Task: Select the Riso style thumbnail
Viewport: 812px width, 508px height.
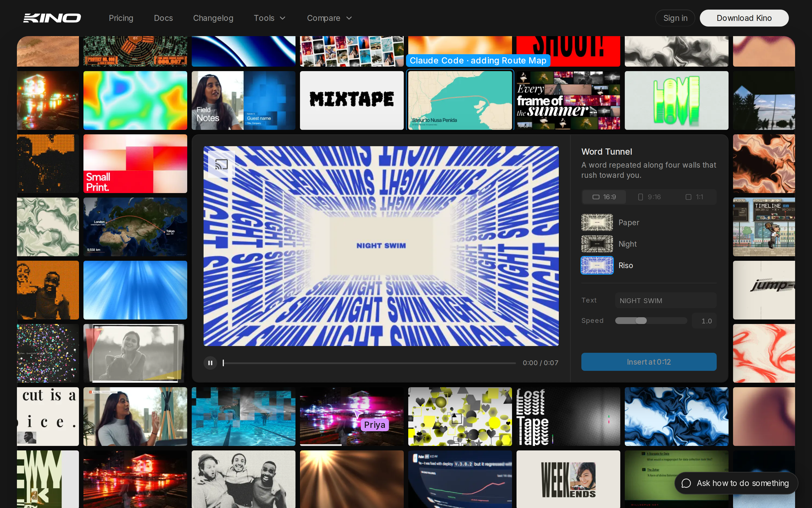Action: [597, 265]
